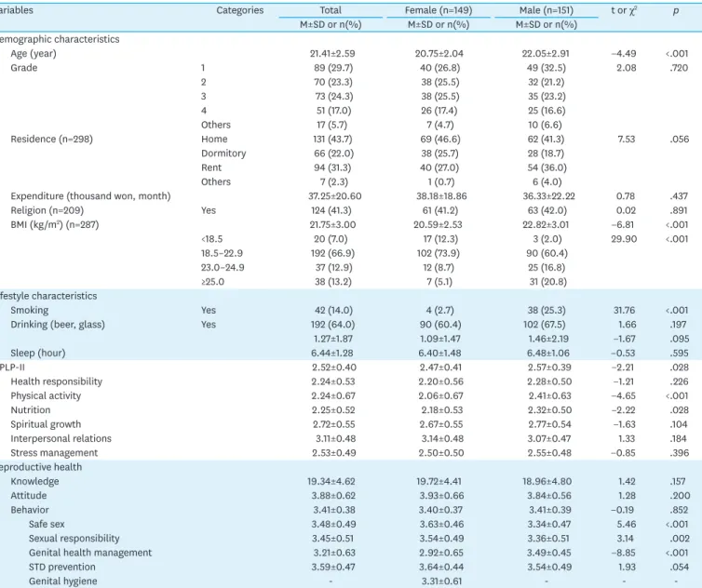Select 'Physical activity' row label

pyautogui.click(x=46, y=396)
